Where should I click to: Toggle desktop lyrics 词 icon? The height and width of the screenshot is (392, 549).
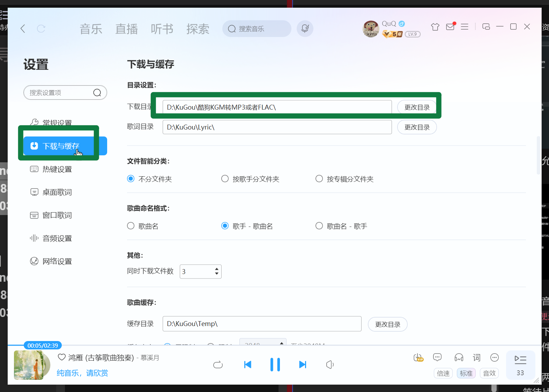[x=477, y=357]
